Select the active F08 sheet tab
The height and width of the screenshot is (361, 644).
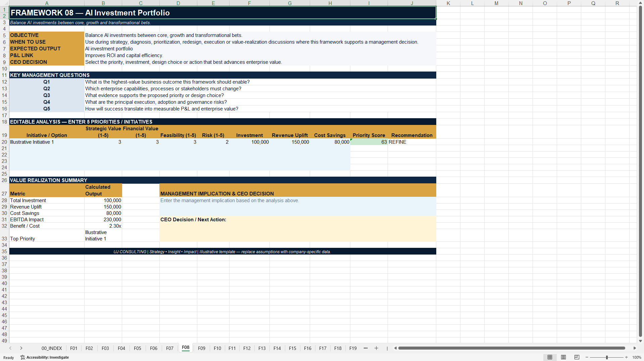coord(186,348)
